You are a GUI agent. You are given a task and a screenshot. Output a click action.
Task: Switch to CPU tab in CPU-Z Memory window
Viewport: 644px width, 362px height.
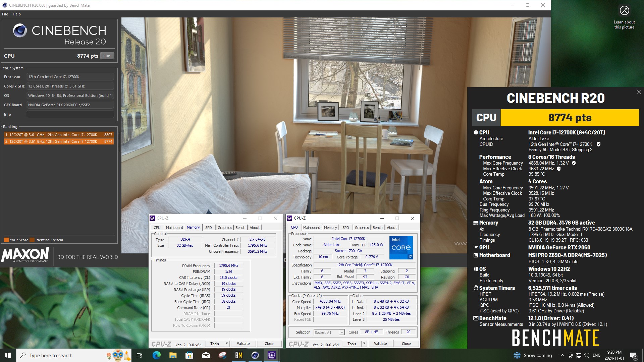157,228
